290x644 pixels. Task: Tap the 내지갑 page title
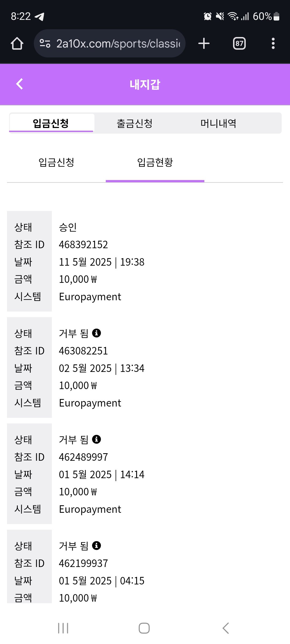145,85
